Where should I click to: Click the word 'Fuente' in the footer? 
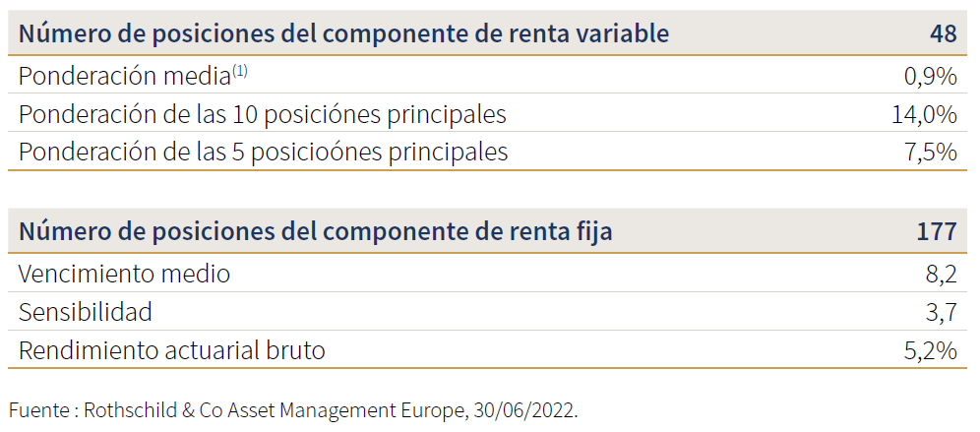pyautogui.click(x=38, y=410)
